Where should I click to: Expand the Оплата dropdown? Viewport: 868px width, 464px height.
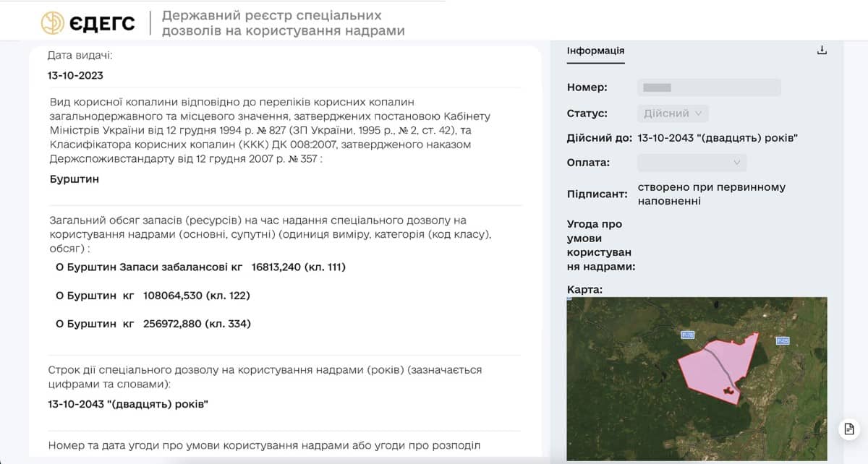[692, 163]
